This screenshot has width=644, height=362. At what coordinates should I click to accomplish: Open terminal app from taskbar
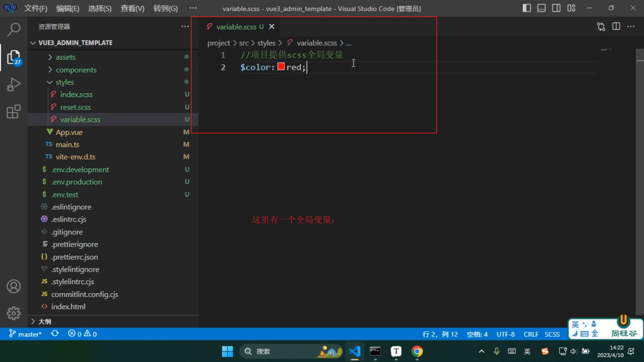[x=375, y=351]
